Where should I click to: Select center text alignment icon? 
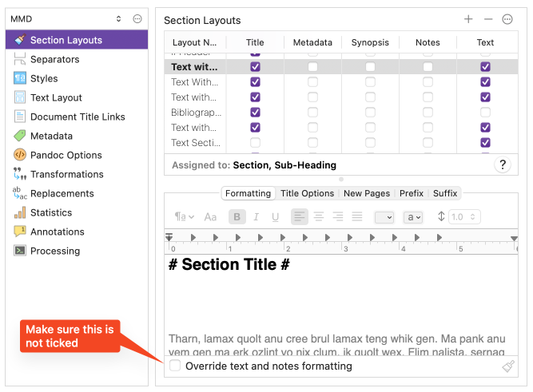(x=319, y=216)
